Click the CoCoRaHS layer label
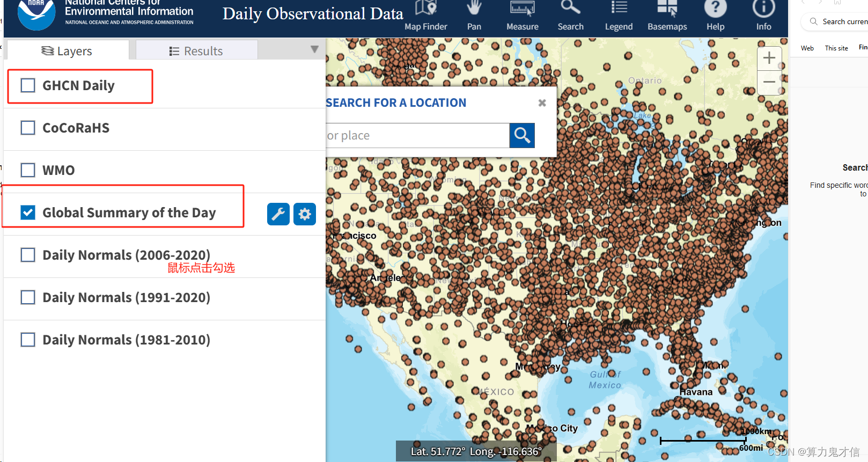 76,128
